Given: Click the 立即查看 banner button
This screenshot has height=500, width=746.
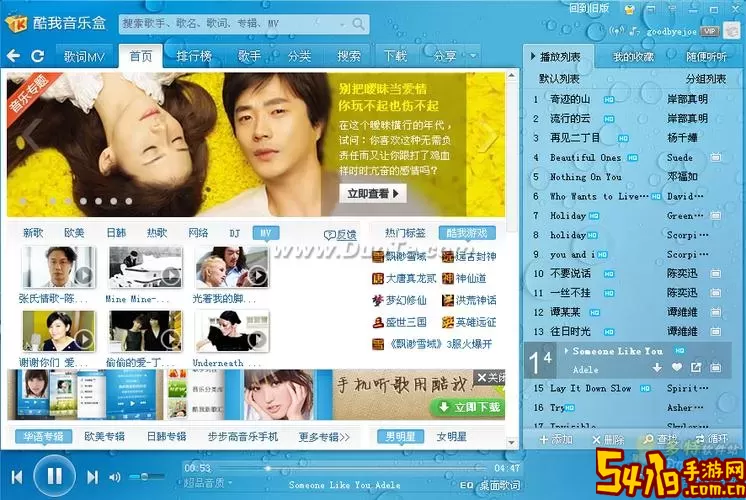Looking at the screenshot, I should 373,194.
